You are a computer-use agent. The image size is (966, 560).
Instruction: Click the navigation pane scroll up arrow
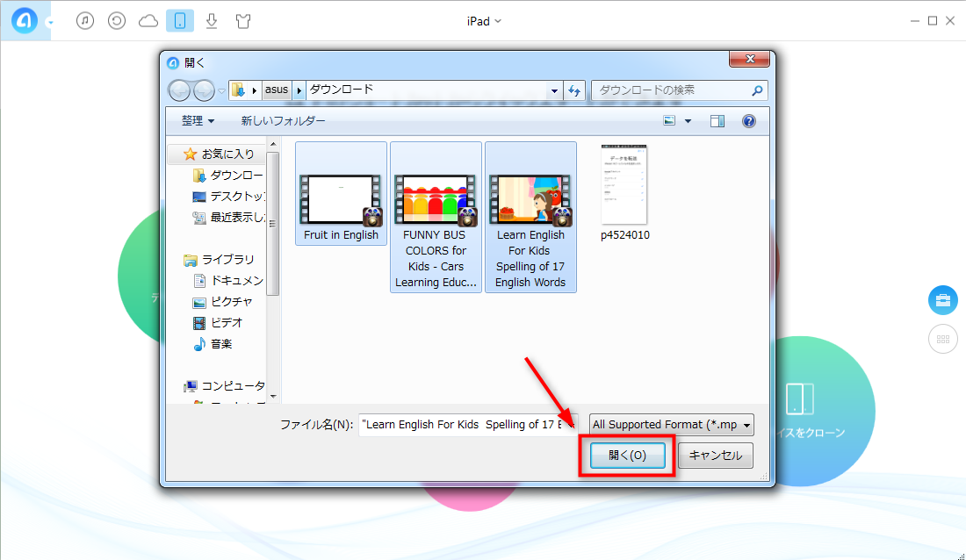point(273,144)
